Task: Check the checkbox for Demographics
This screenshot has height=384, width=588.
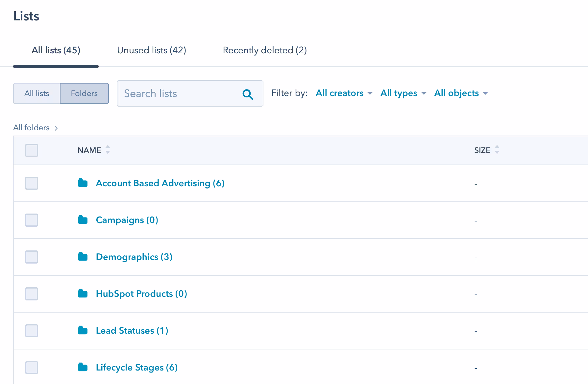Action: (31, 257)
